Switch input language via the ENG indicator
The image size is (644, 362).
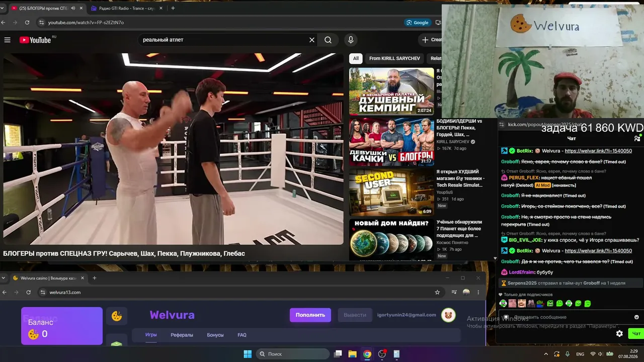point(580,354)
